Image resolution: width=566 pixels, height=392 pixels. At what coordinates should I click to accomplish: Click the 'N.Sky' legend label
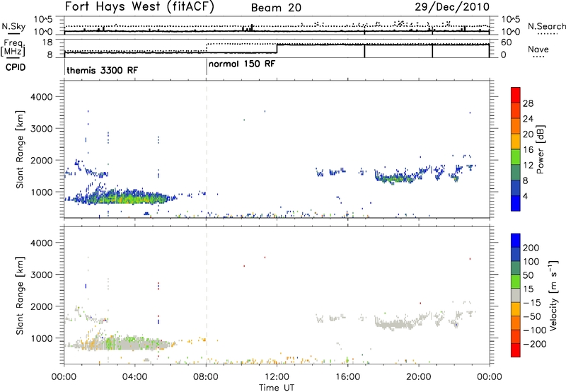tap(13, 27)
